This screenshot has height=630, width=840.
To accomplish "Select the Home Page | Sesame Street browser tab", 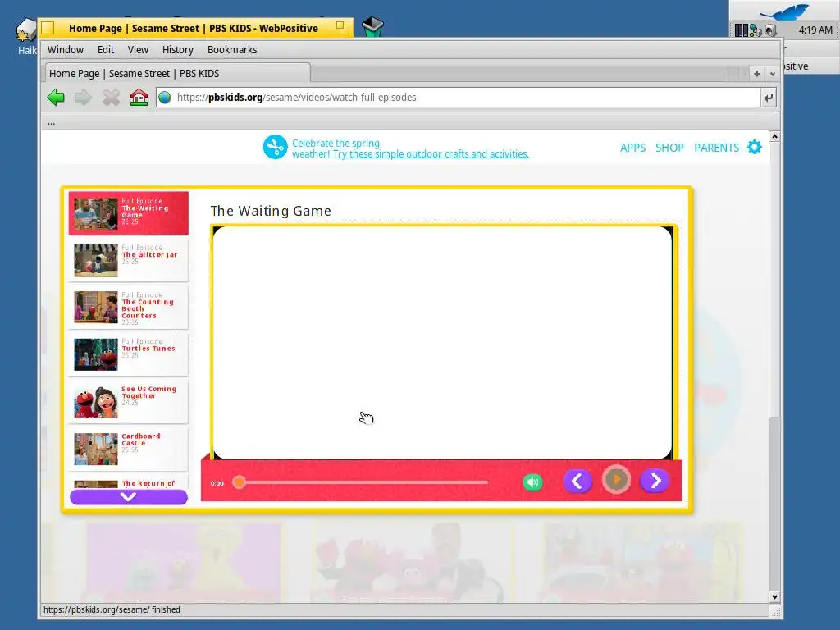I will [x=177, y=73].
